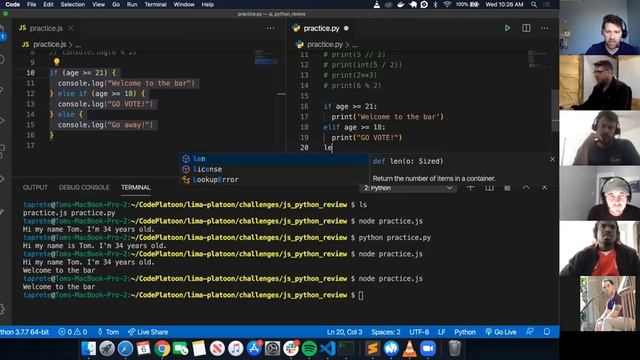Choose 'license' from the autocomplete list

(274, 169)
